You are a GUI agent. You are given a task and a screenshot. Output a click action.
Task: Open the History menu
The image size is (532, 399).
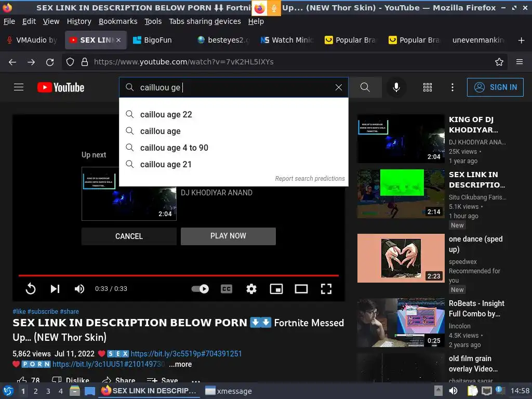pos(79,21)
